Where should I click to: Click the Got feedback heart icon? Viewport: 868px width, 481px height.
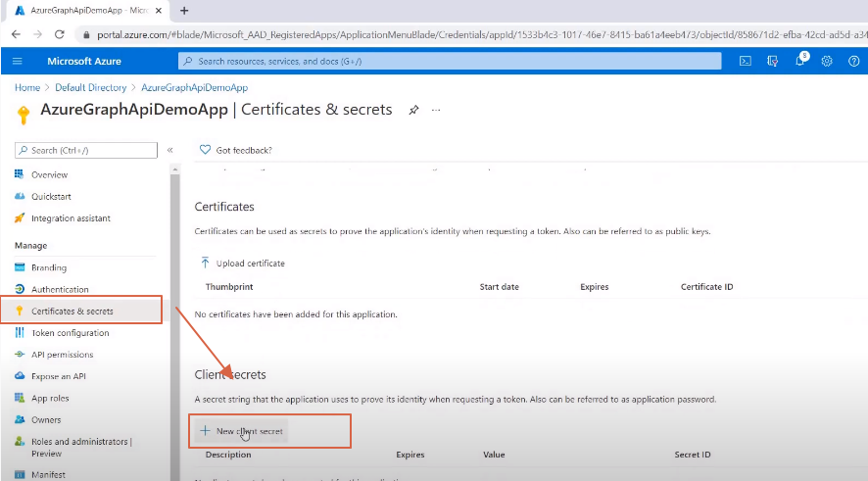[205, 150]
